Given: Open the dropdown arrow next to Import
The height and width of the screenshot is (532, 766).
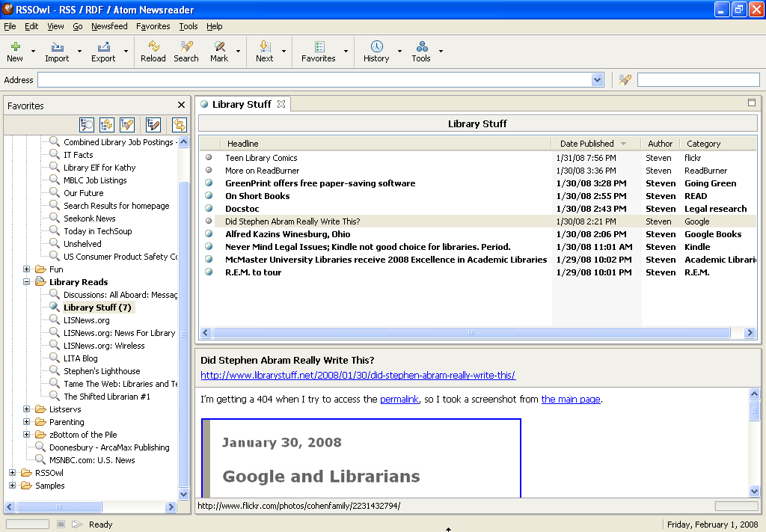Looking at the screenshot, I should pyautogui.click(x=79, y=52).
